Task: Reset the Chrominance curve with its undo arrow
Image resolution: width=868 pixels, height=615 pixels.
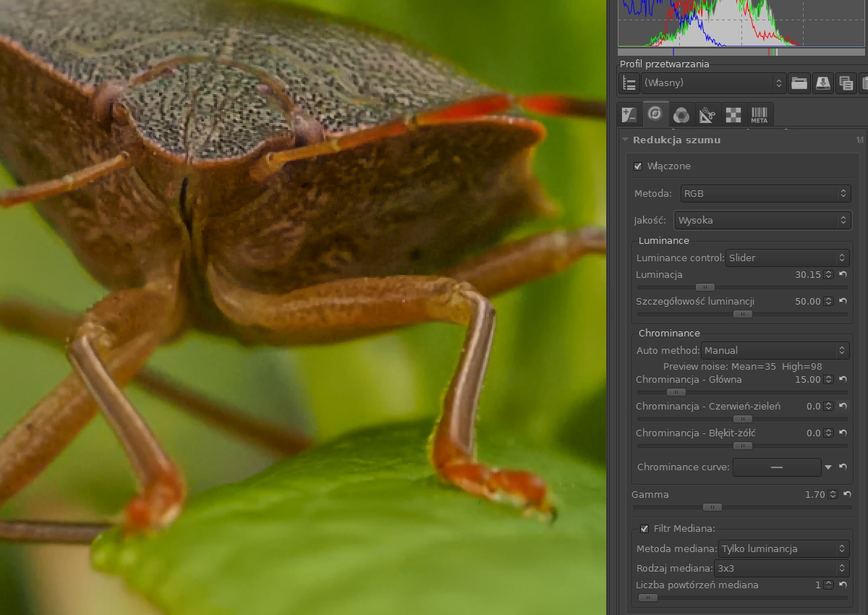Action: [x=843, y=467]
